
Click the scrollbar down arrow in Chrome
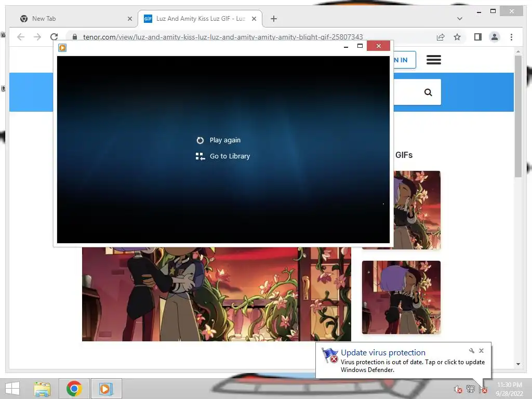[x=518, y=364]
